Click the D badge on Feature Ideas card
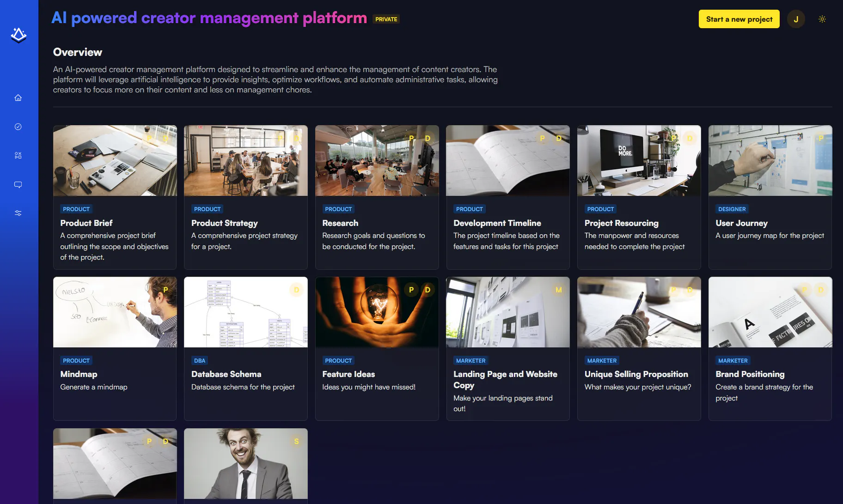843x504 pixels. [x=428, y=290]
